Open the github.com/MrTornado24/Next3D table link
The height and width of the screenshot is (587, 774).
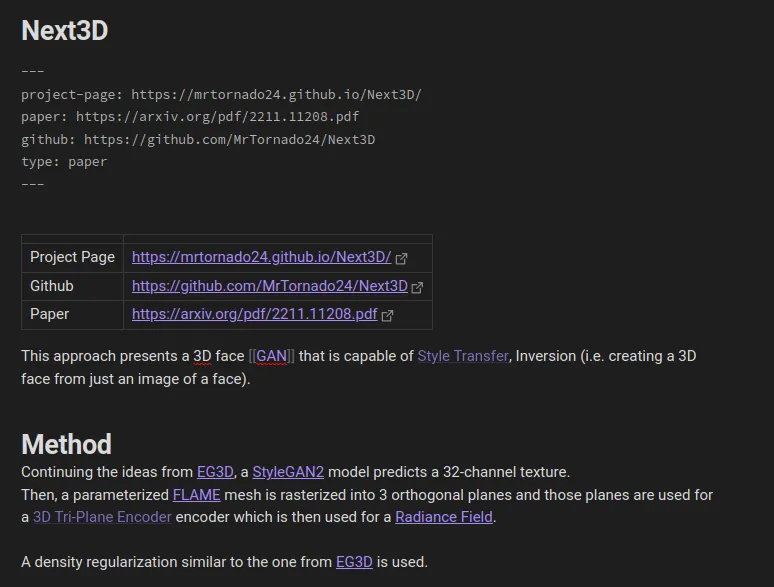pos(269,286)
